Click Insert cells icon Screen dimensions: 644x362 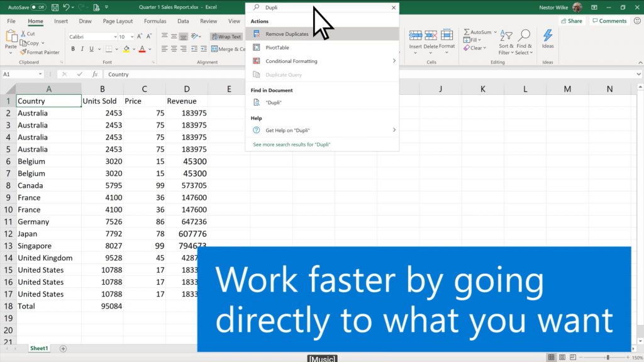[415, 35]
